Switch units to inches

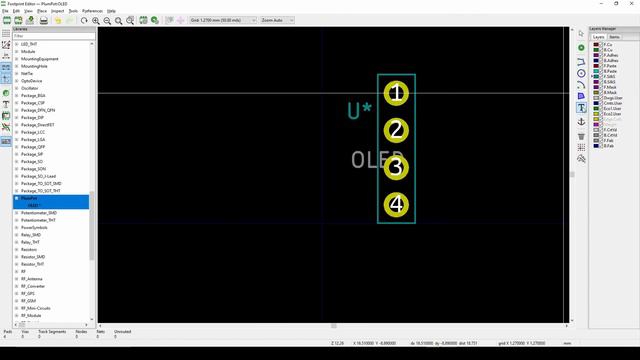point(6,56)
